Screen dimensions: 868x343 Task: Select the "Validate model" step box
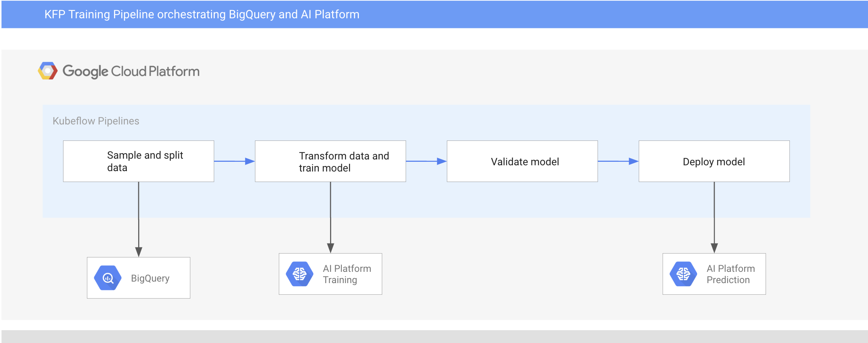[522, 161]
